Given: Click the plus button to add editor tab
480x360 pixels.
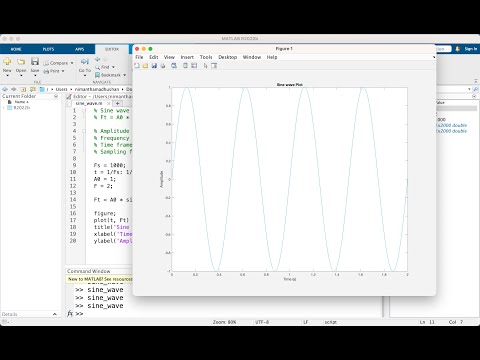Looking at the screenshot, I should pos(117,103).
